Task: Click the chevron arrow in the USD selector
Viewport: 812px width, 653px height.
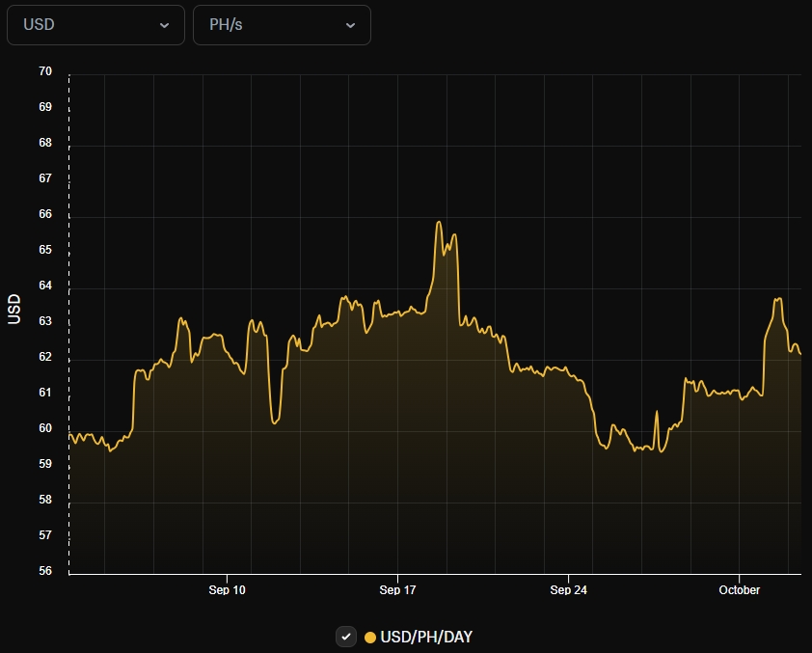Action: pos(164,25)
